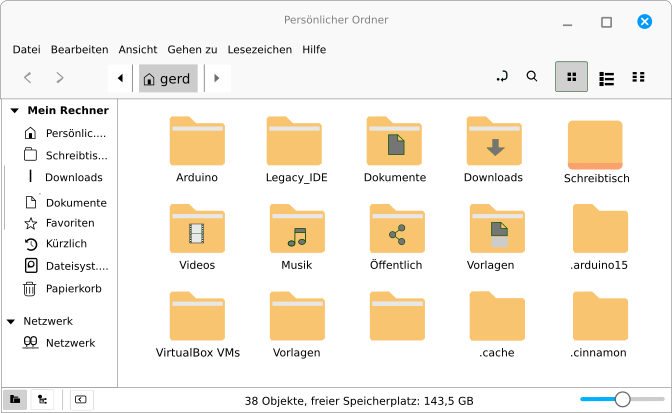Collapse the Netzwerk sidebar section
This screenshot has height=413, width=672.
point(12,322)
